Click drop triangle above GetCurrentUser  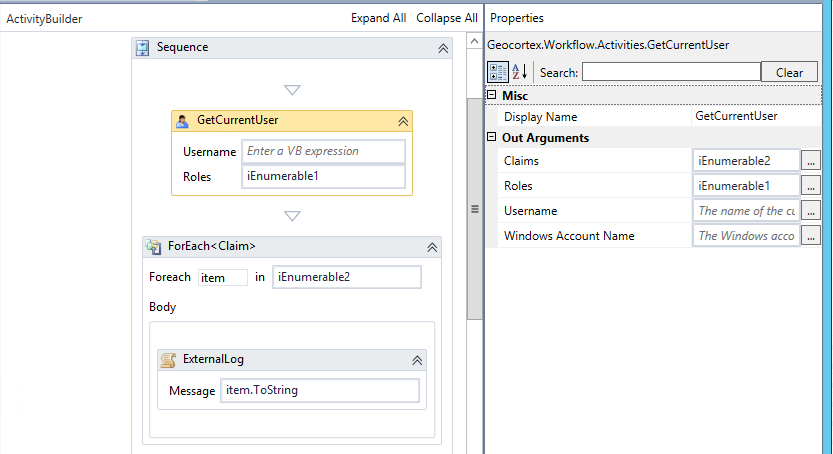[x=292, y=90]
